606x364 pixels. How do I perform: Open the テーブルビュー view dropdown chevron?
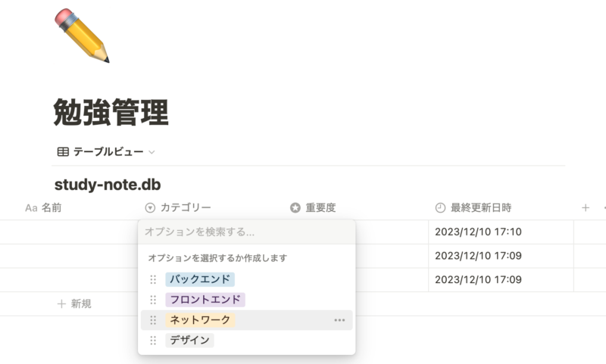(x=151, y=152)
